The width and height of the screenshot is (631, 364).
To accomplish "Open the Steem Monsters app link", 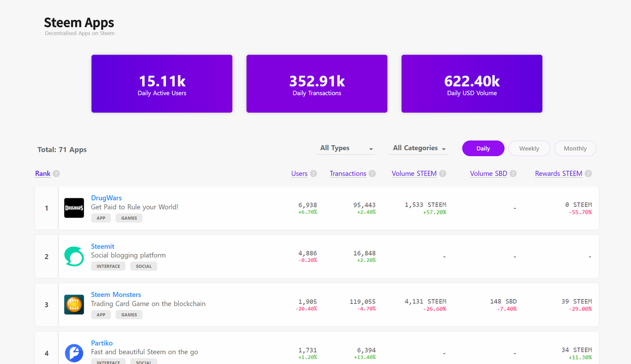I will pyautogui.click(x=116, y=295).
